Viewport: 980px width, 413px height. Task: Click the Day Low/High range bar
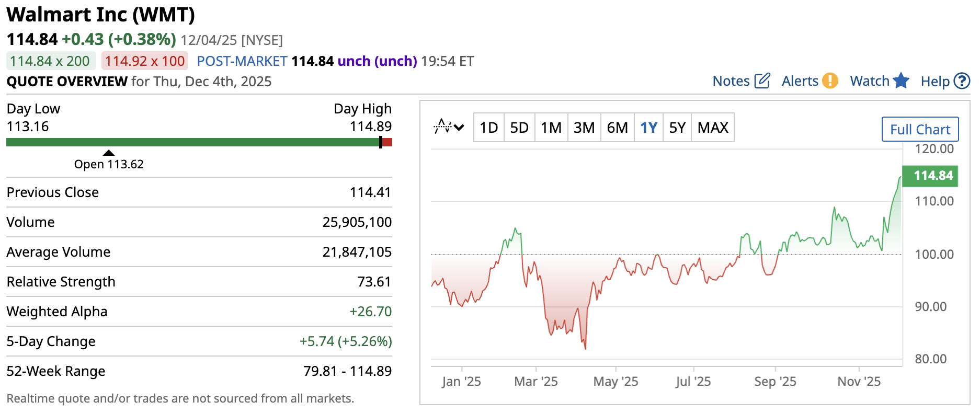(199, 142)
